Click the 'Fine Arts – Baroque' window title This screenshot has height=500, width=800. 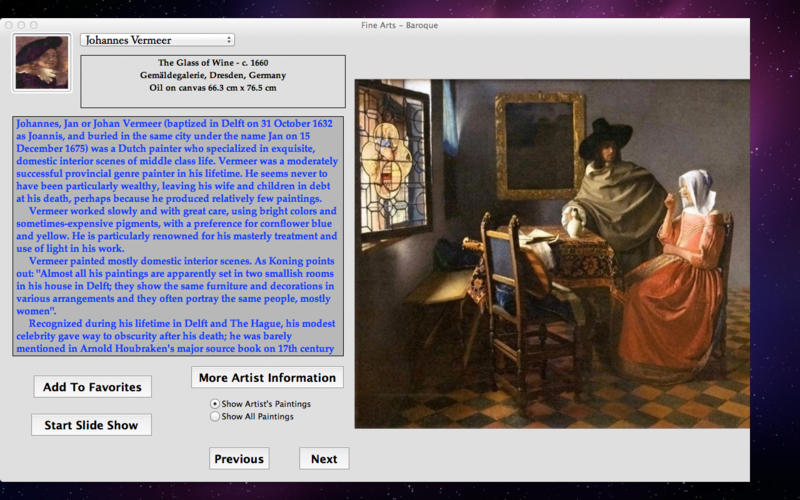pos(399,25)
